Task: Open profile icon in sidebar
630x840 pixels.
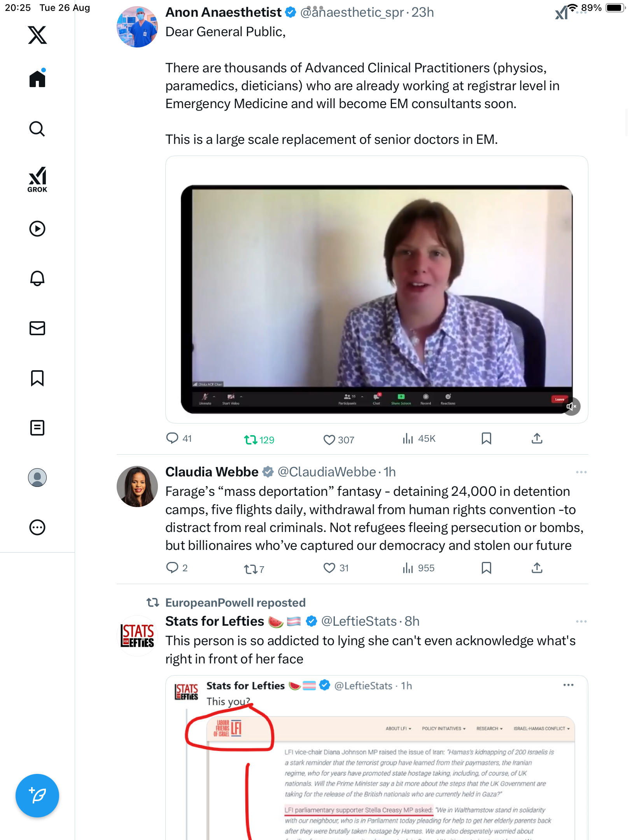Action: pyautogui.click(x=37, y=478)
